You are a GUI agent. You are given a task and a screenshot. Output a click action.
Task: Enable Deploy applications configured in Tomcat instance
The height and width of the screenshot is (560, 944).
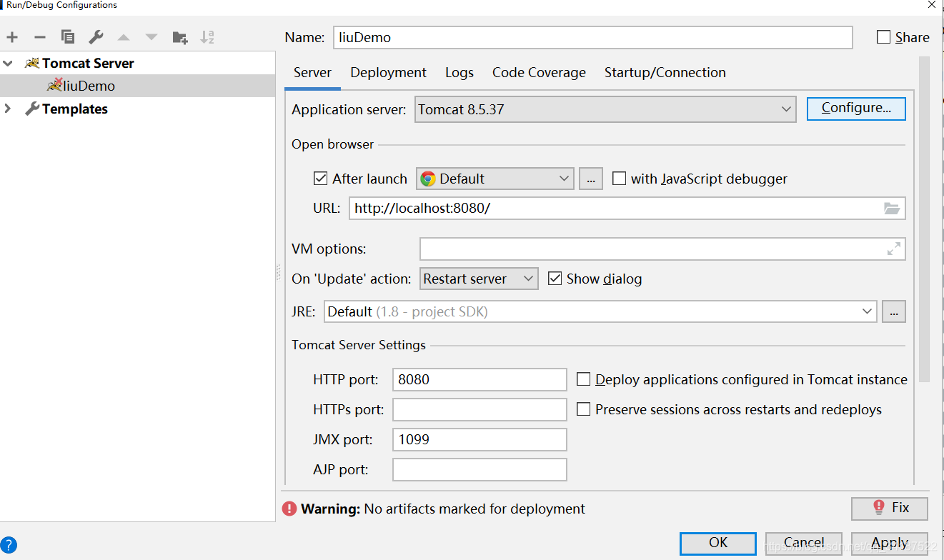[x=583, y=379]
